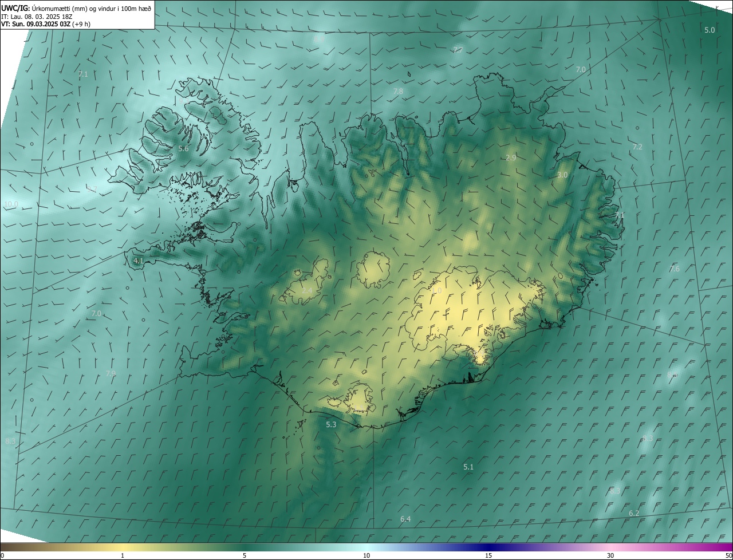Image resolution: width=733 pixels, height=560 pixels.
Task: Click the 7.6 value label
Action: tap(675, 269)
